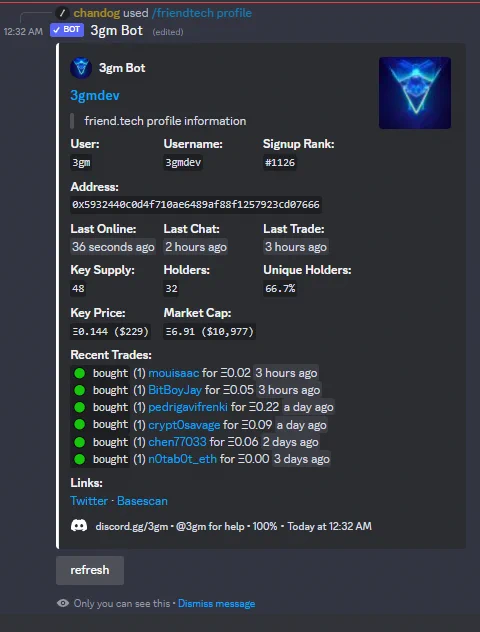Click the '36 seconds ago' last online timestamp
Image resolution: width=480 pixels, height=632 pixels.
(x=113, y=247)
